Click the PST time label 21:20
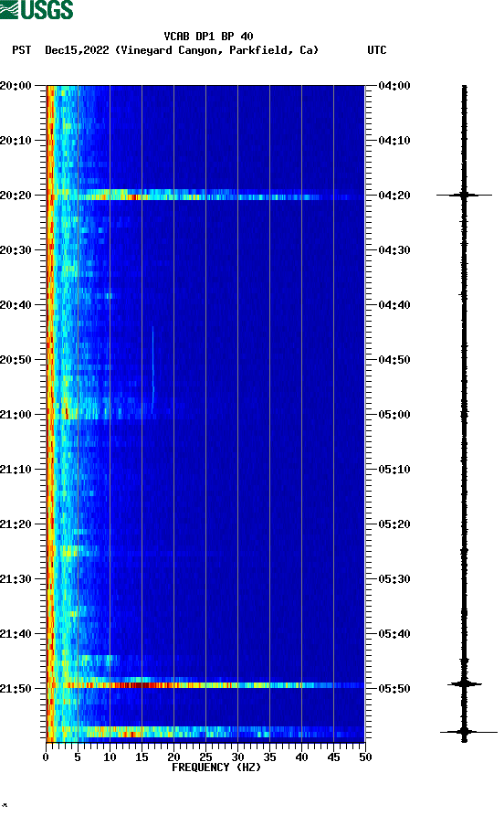 tap(16, 524)
